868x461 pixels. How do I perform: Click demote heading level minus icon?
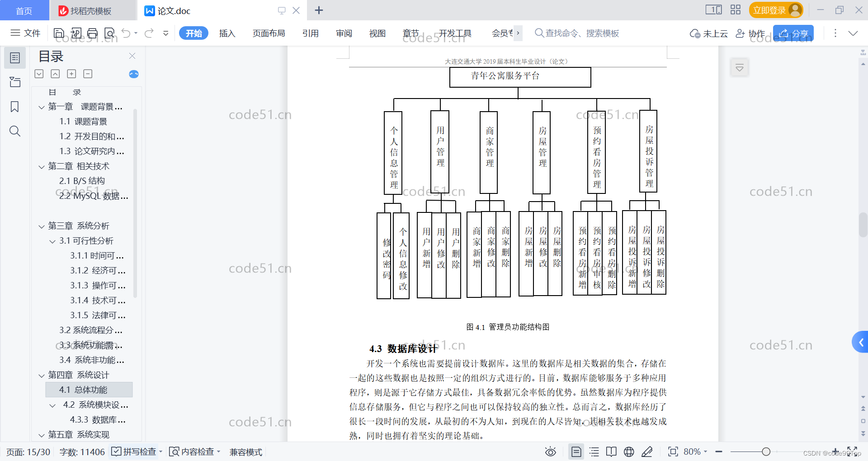pyautogui.click(x=88, y=74)
